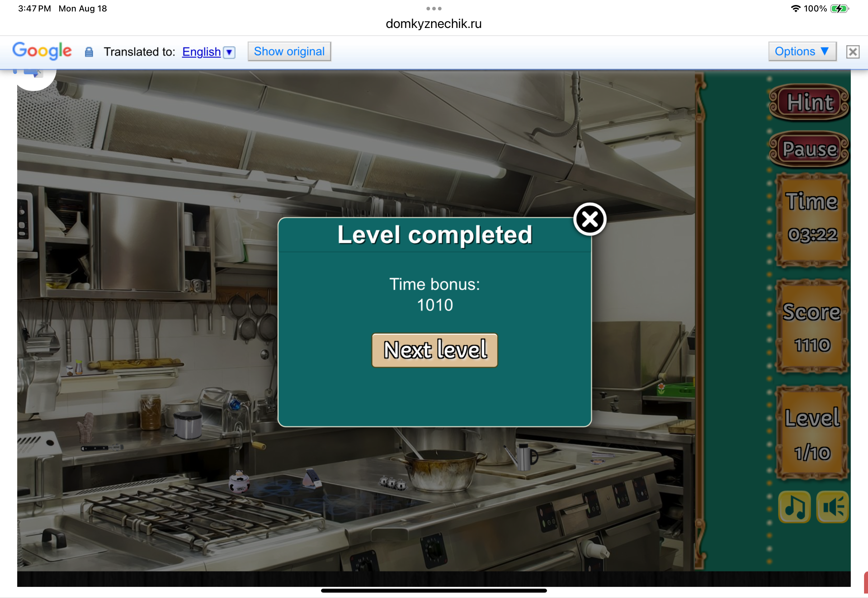
Task: Tap the domkyznechik.ru address bar
Action: [434, 24]
